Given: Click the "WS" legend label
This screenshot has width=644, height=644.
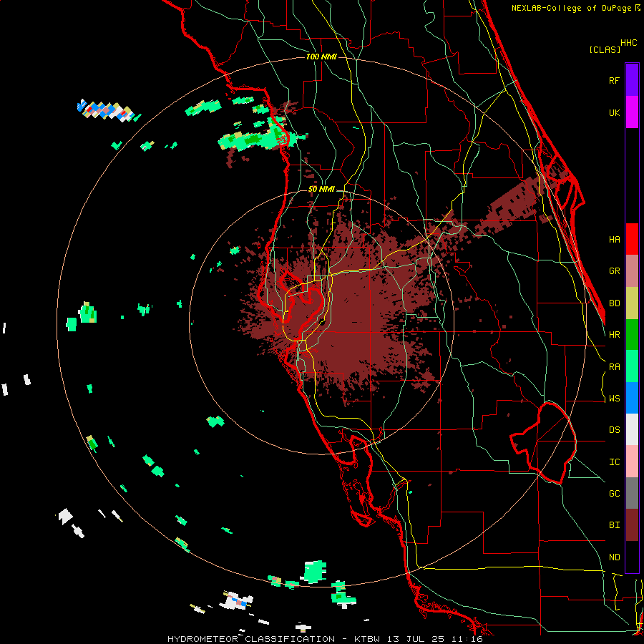Looking at the screenshot, I should click(x=614, y=399).
